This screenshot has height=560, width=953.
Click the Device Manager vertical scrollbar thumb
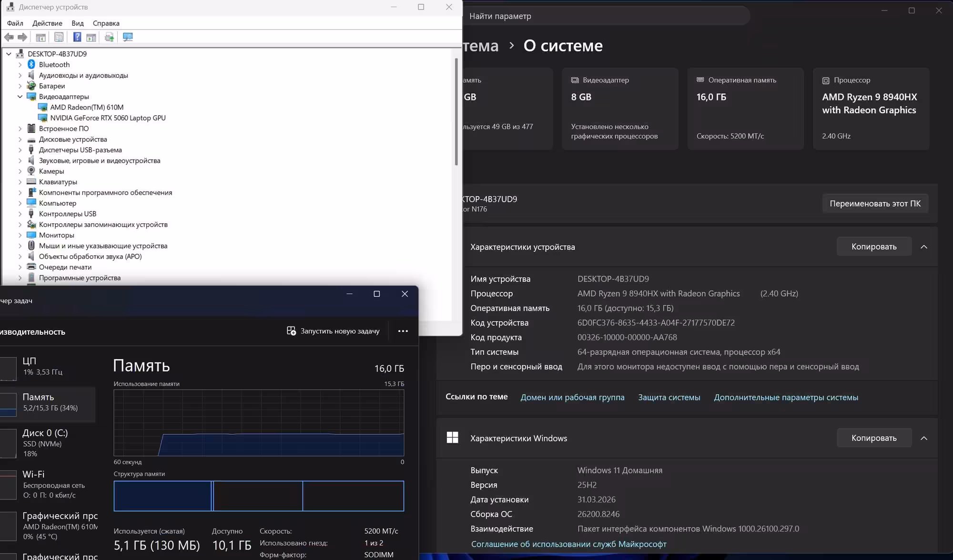point(456,112)
